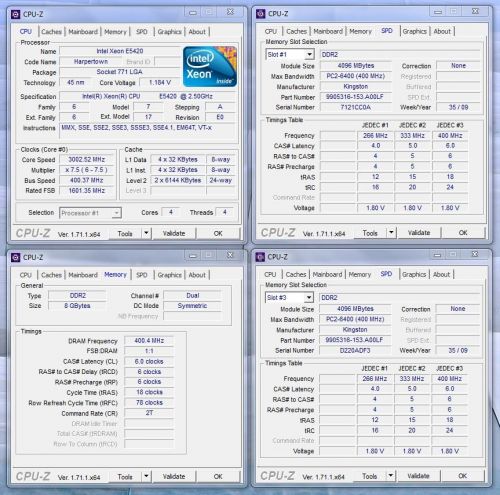The image size is (500, 495).
Task: Expand the Slot #3 memory slot dropdown
Action: point(309,297)
